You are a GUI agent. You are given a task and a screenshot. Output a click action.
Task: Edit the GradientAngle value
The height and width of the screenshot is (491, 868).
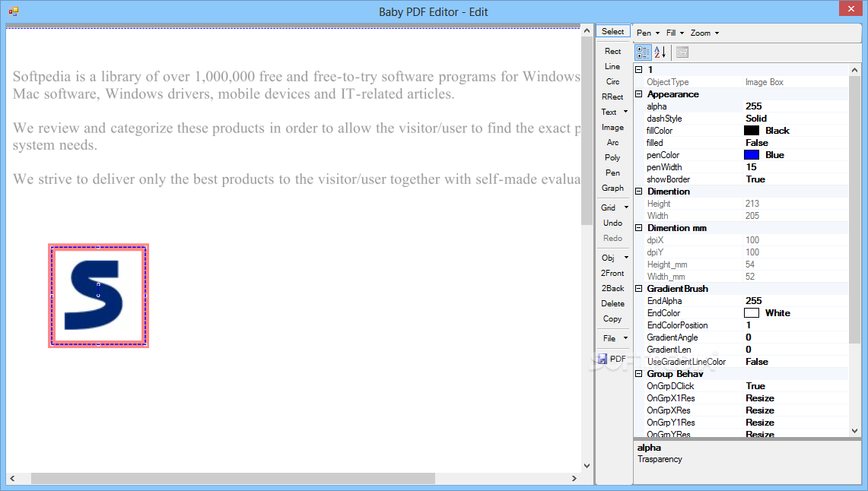[749, 337]
